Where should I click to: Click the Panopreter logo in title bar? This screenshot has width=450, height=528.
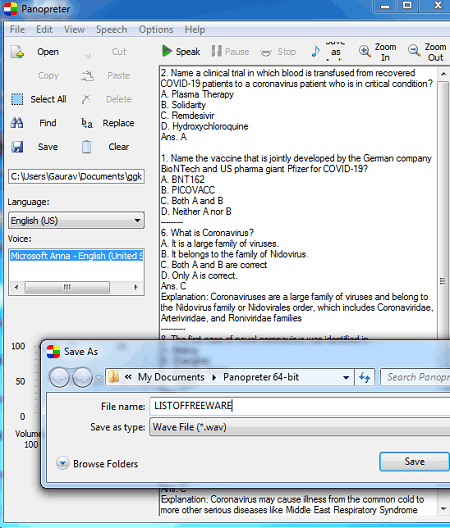10,8
